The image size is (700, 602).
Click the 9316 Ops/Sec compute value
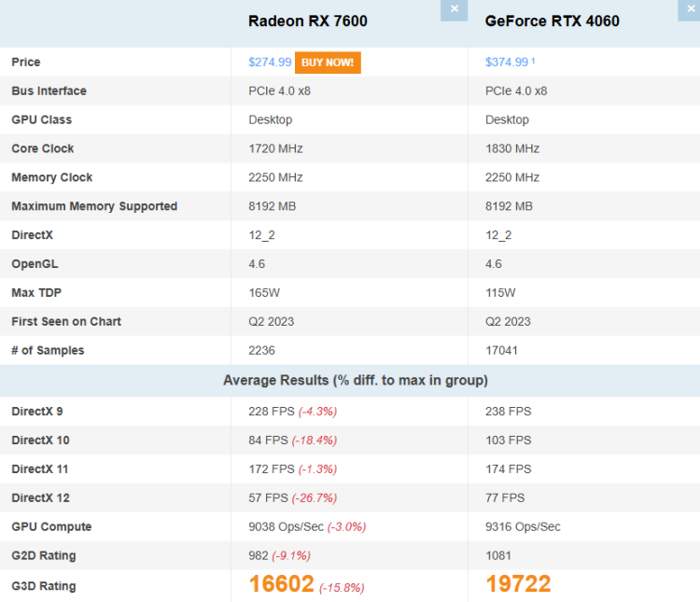pyautogui.click(x=523, y=526)
